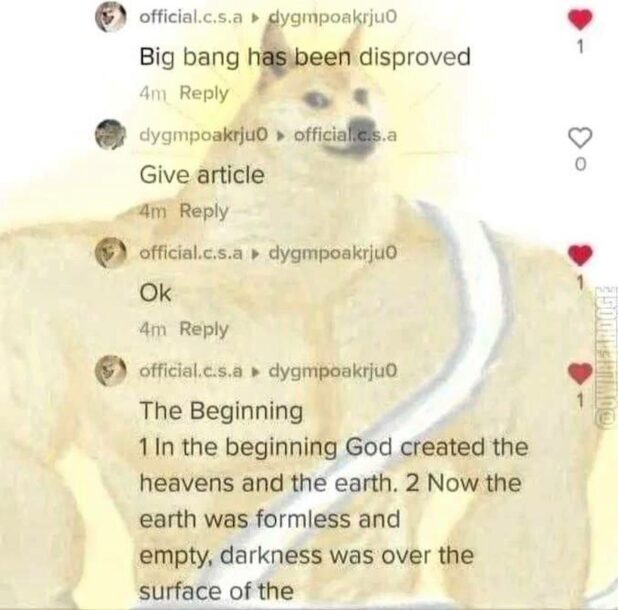View like count under first comment heart
618x610 pixels.
coord(580,46)
